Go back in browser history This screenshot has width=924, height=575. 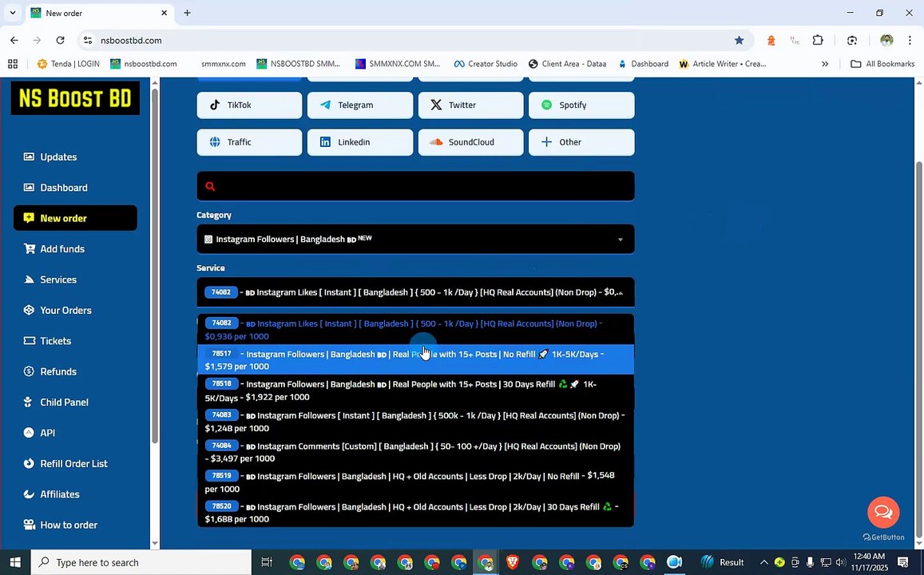[14, 40]
